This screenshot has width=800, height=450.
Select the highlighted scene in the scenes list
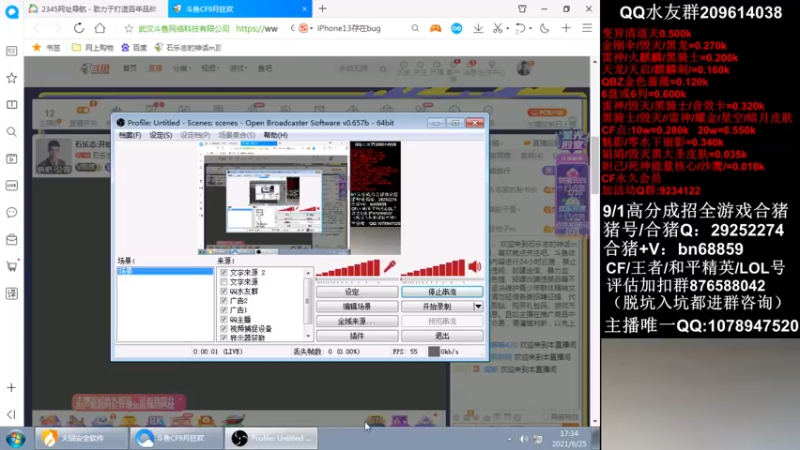(x=165, y=271)
